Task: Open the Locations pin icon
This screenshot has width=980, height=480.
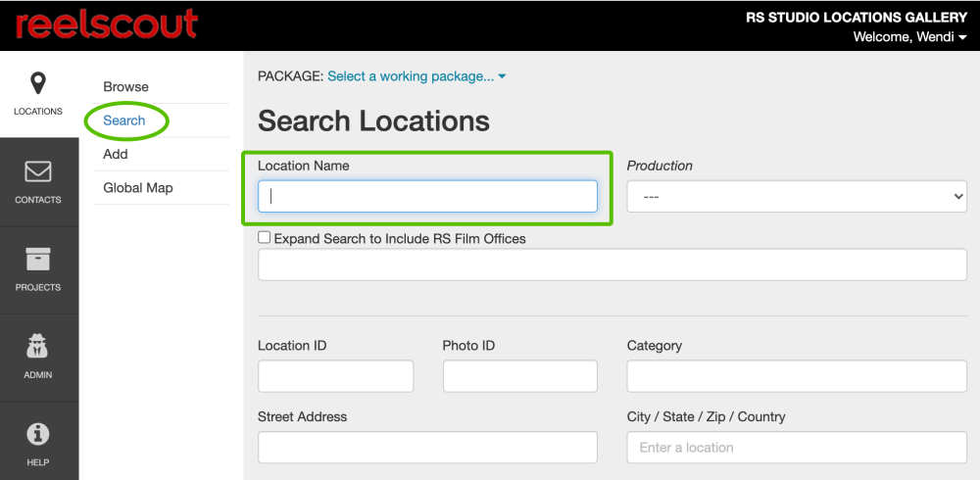Action: coord(38,83)
